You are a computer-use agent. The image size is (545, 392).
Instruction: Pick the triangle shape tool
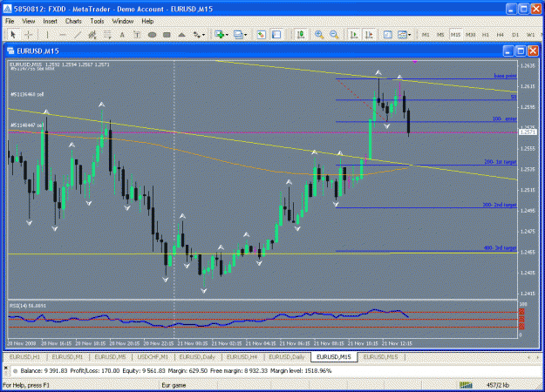(181, 35)
